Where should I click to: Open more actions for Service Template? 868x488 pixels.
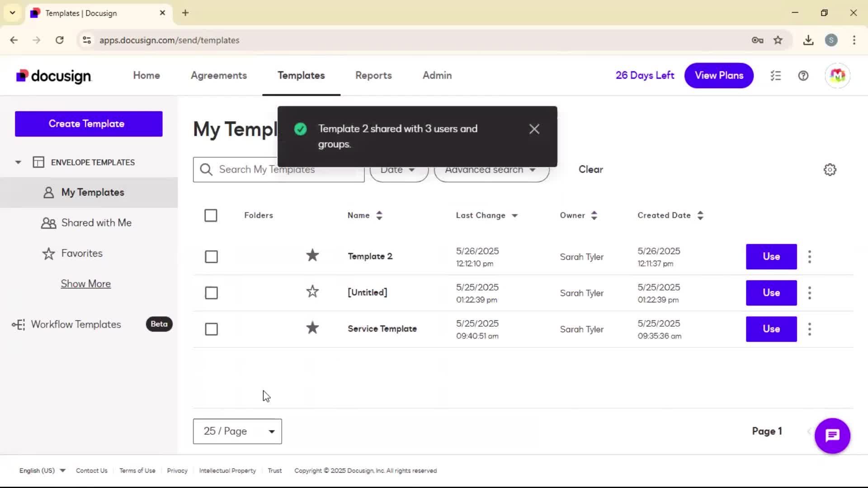(810, 329)
